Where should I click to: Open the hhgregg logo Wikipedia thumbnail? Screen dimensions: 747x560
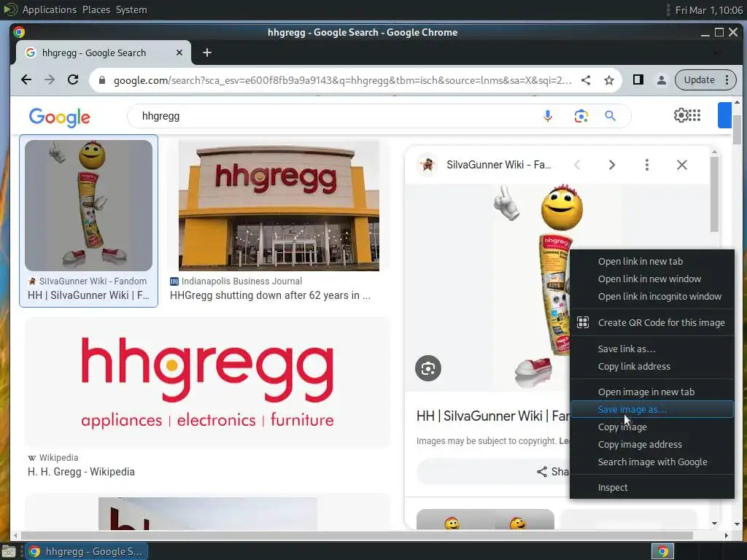207,382
